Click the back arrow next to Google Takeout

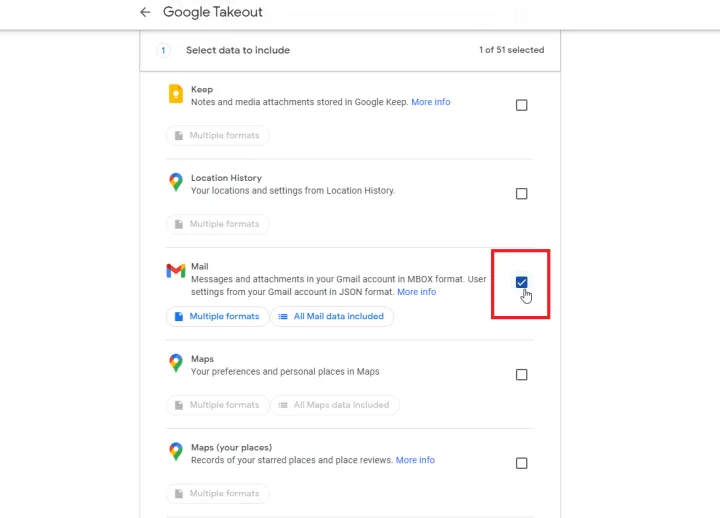pos(145,12)
